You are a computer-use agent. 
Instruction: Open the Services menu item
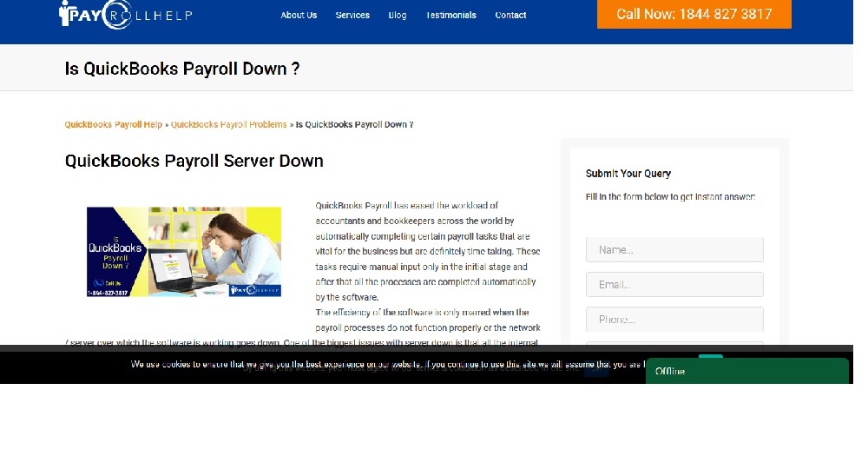pos(352,15)
